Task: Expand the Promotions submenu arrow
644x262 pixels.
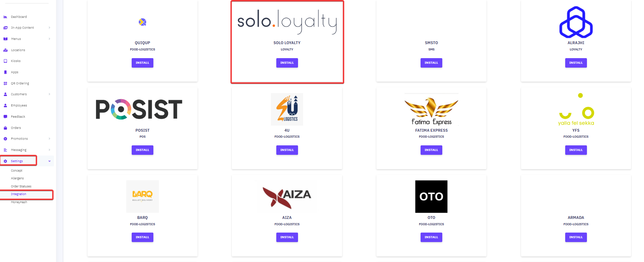Action: coord(49,139)
